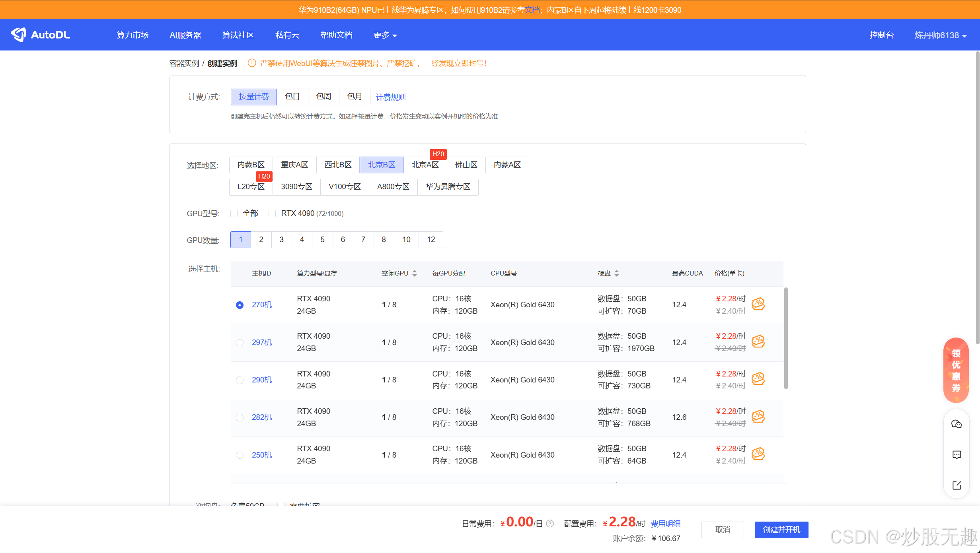
Task: Choose region 北京B区
Action: (x=382, y=165)
